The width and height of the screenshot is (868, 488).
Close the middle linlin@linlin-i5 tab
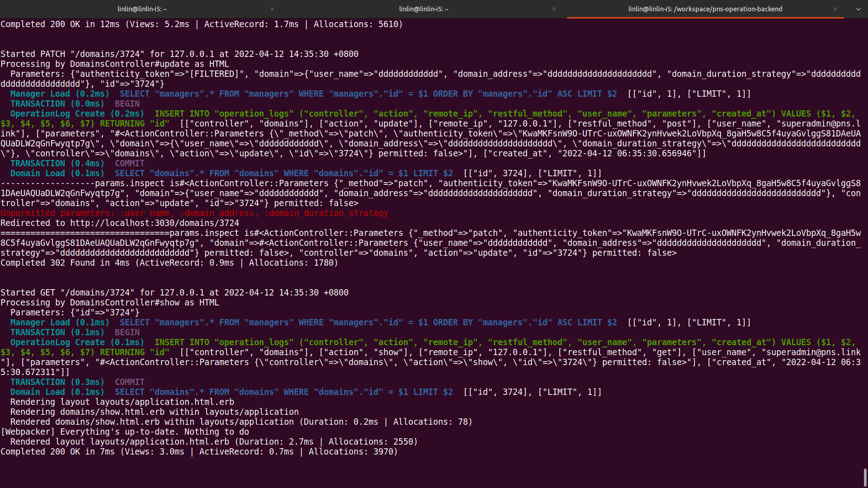(554, 9)
